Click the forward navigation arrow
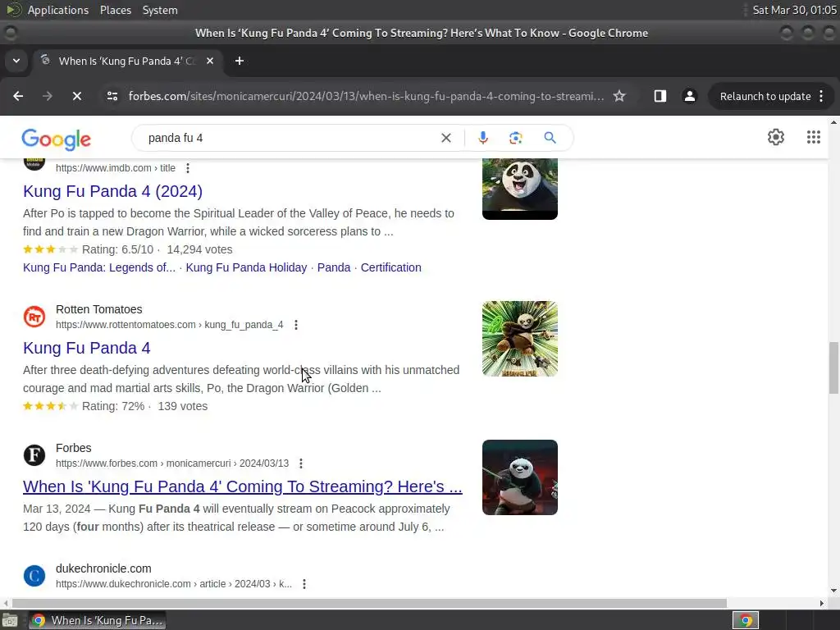 48,96
